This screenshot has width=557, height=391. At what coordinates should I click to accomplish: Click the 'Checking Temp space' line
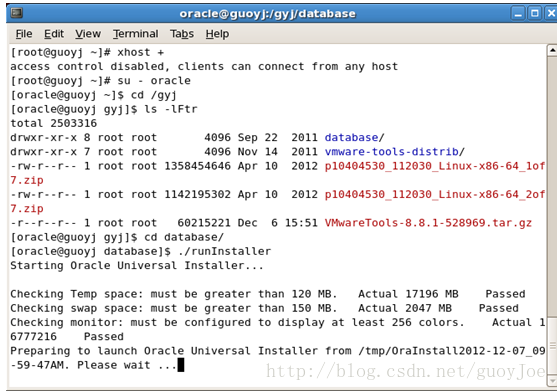pyautogui.click(x=268, y=294)
